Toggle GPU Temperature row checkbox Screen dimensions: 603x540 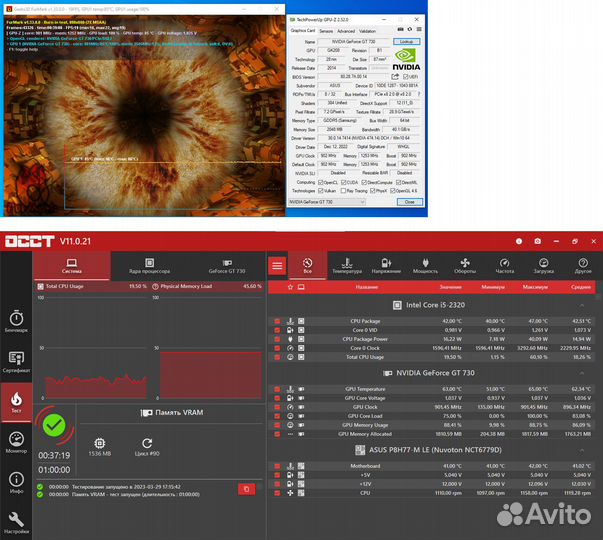pyautogui.click(x=277, y=389)
